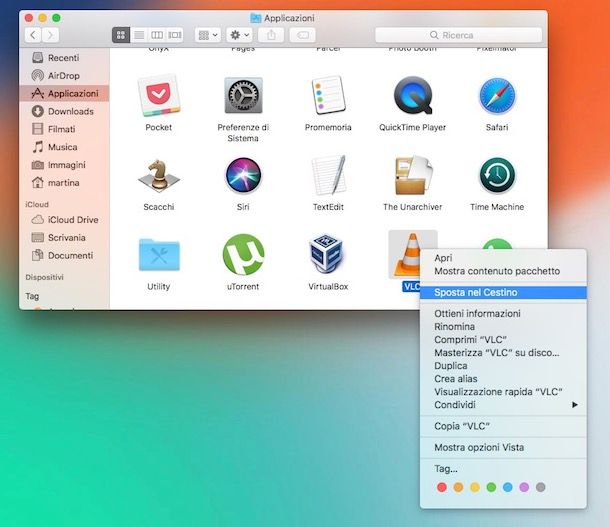Select the Siri app icon

click(x=243, y=175)
